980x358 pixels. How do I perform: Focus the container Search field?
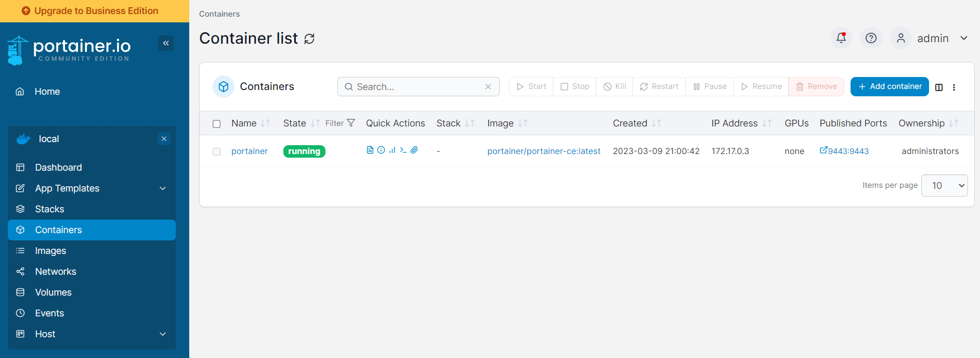click(x=418, y=87)
